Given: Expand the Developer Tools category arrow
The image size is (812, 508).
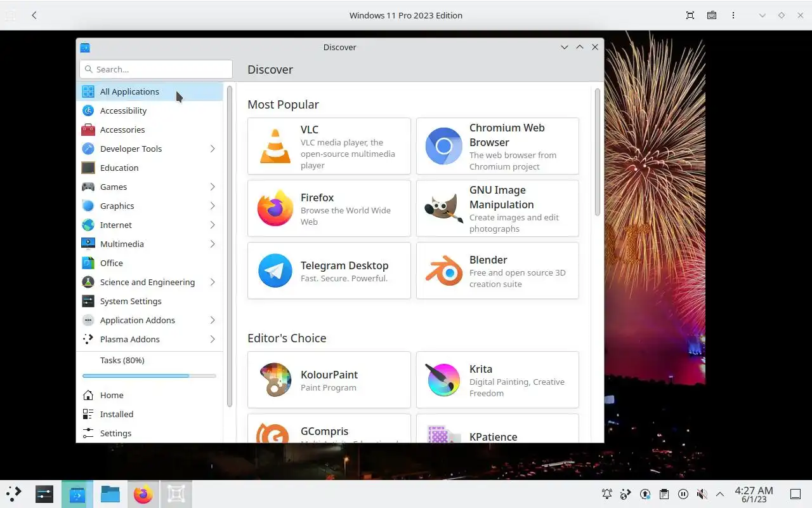Looking at the screenshot, I should (213, 149).
